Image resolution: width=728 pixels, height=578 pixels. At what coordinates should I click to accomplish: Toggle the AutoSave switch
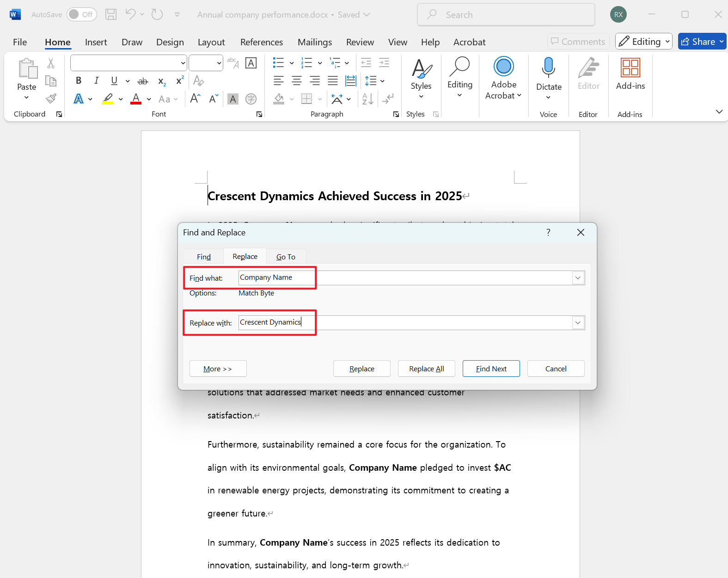(81, 14)
